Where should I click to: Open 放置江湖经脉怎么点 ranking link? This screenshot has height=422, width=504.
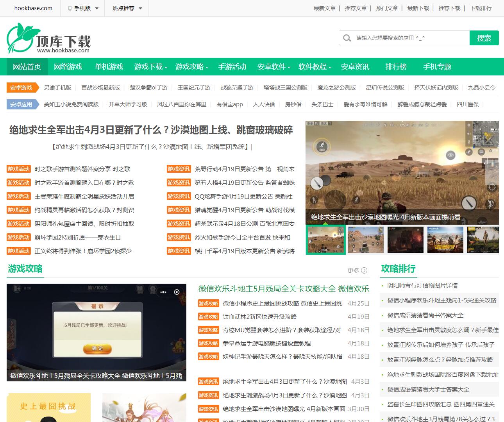440,360
